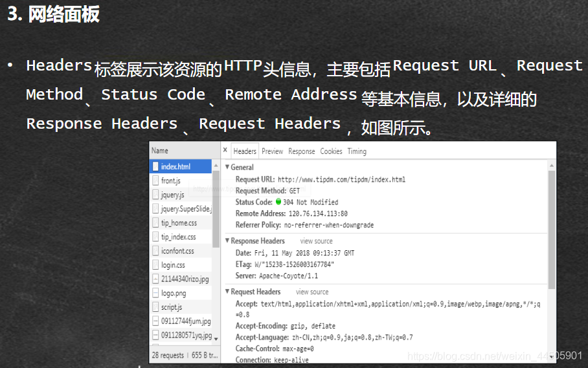Click the 21144340rizo.jpg image icon
The image size is (588, 368).
point(155,279)
